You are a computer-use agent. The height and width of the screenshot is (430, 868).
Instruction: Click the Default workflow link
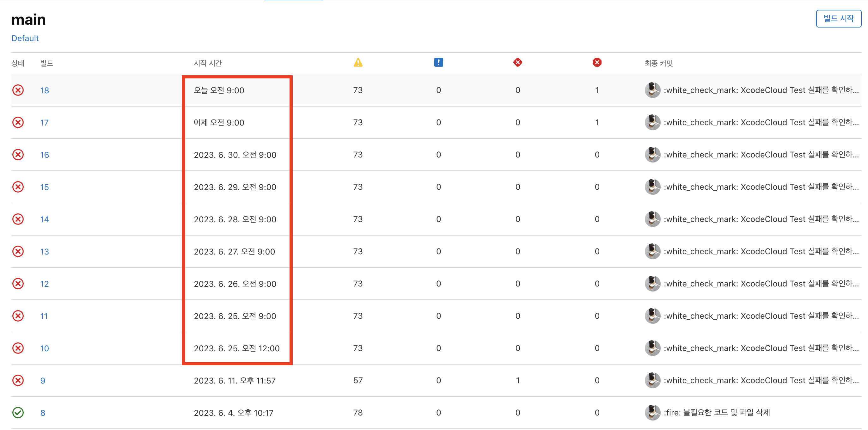25,38
